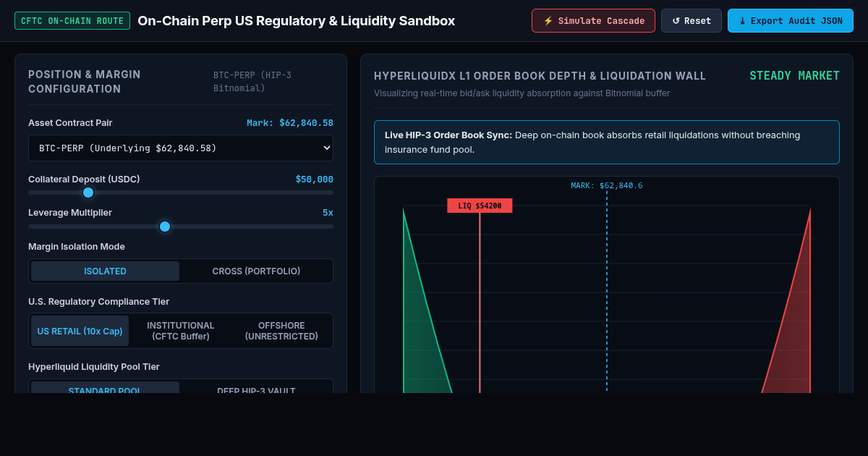Open the Asset Contract Pair dropdown
Screen dimensions: 868x456
(181, 148)
